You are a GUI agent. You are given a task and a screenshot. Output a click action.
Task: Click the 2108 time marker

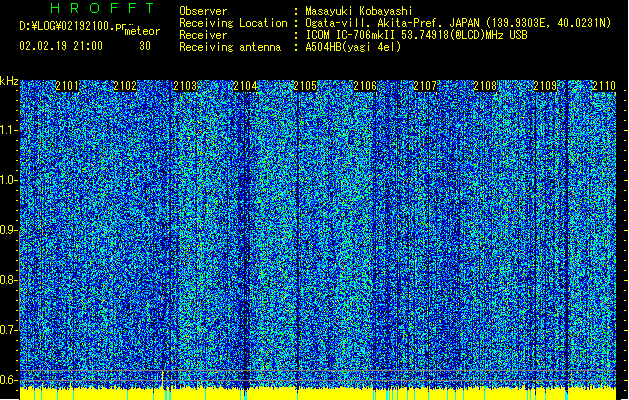[x=485, y=86]
